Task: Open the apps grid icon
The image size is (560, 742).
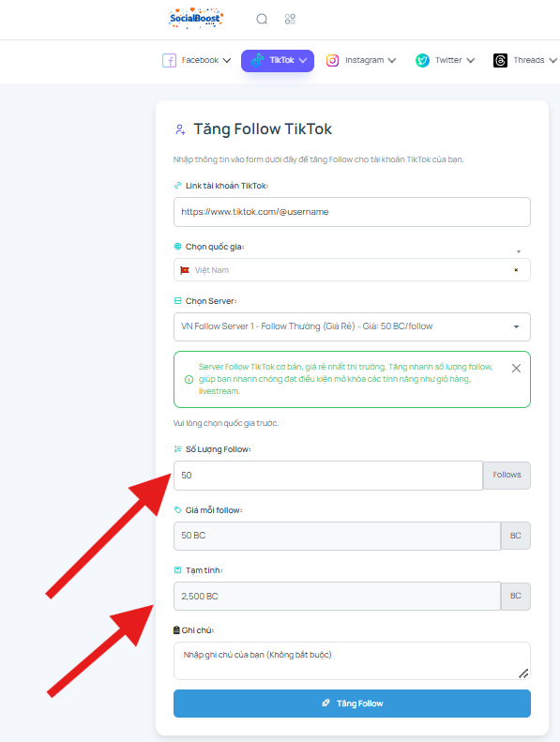Action: (290, 19)
